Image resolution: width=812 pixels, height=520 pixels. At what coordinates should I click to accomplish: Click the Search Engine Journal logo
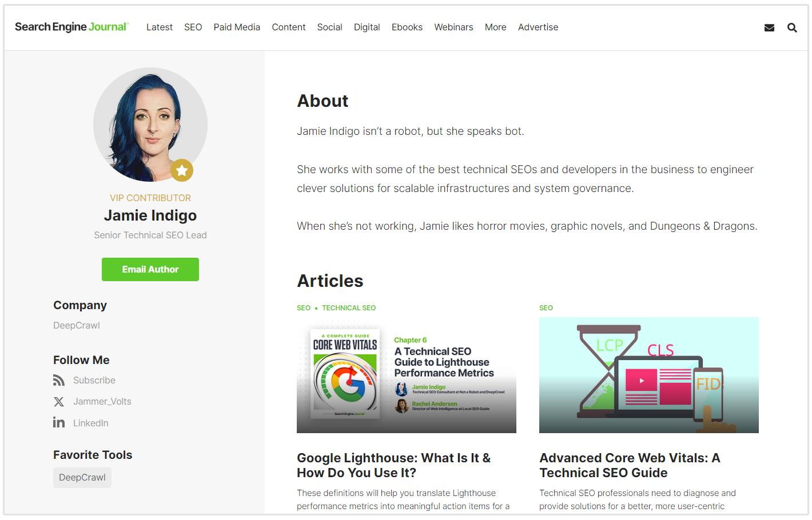(71, 27)
